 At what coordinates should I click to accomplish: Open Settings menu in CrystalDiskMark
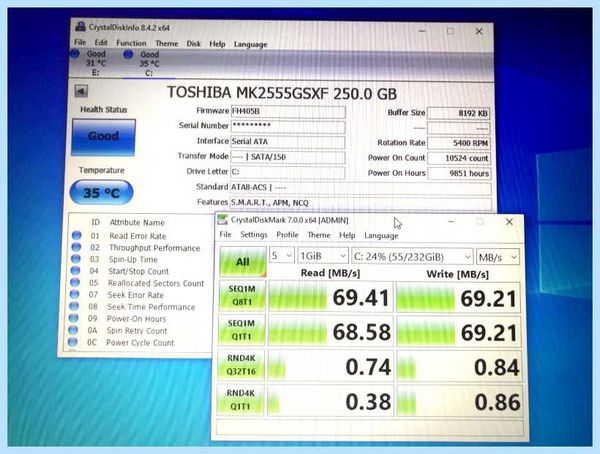[x=254, y=235]
